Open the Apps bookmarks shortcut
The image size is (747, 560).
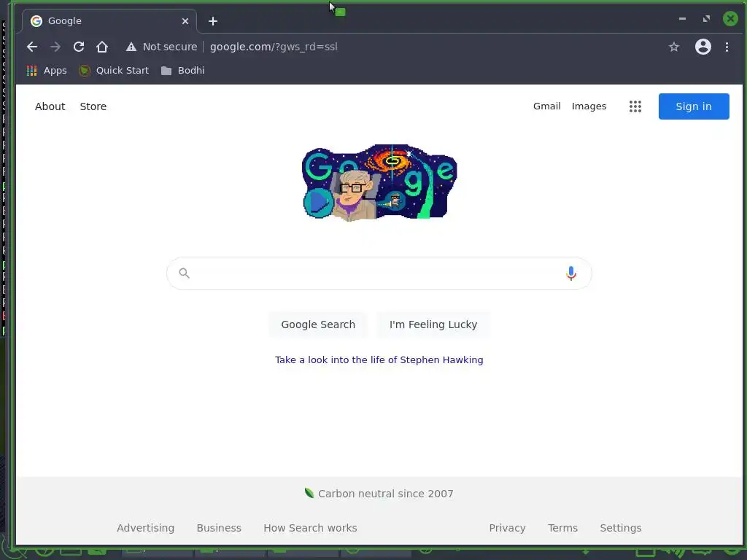click(47, 71)
